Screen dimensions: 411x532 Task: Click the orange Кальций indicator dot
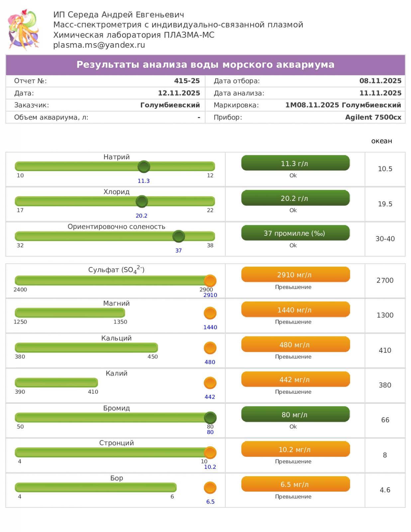click(210, 348)
